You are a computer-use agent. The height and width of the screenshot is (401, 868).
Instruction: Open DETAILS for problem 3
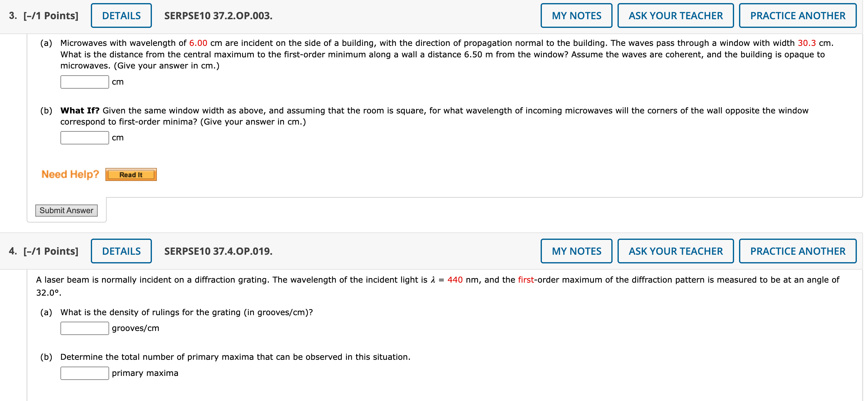pyautogui.click(x=121, y=15)
